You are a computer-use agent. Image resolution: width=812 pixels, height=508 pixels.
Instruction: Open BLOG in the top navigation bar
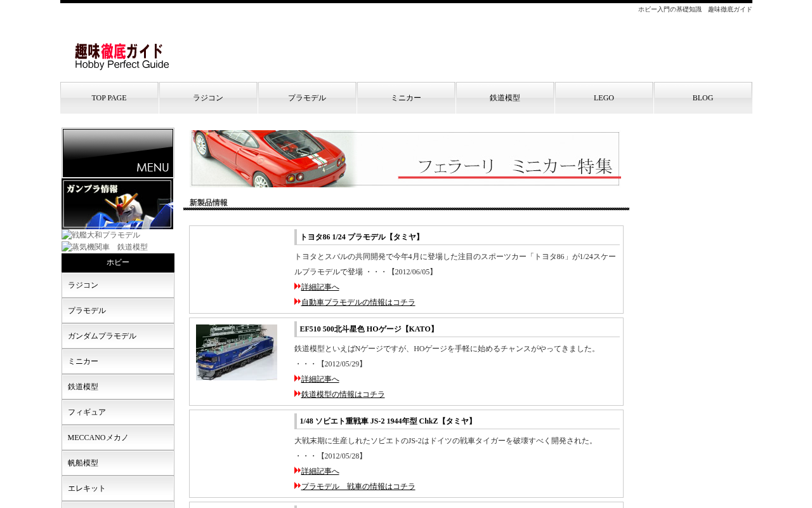point(703,98)
